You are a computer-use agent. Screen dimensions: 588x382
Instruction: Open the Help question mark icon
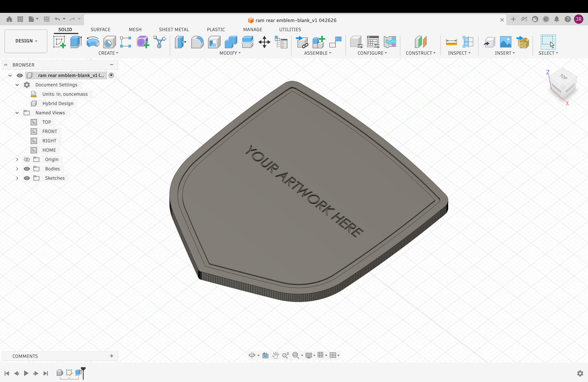click(568, 19)
